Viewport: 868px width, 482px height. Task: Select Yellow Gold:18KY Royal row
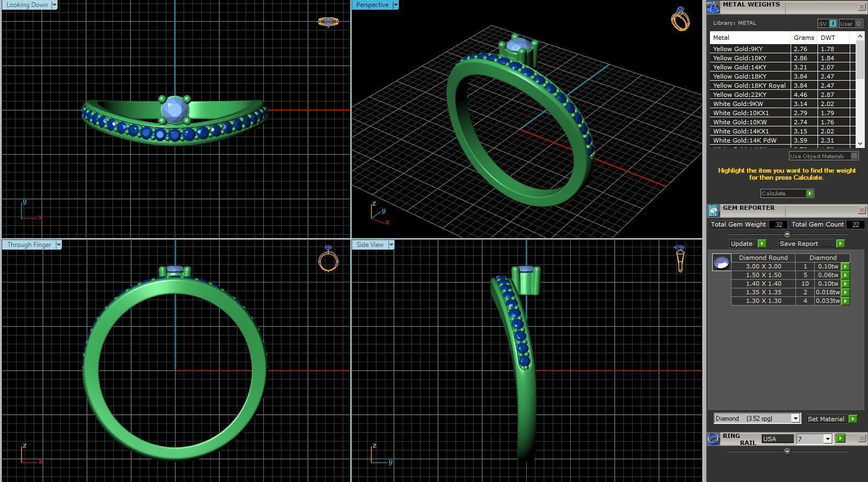783,86
